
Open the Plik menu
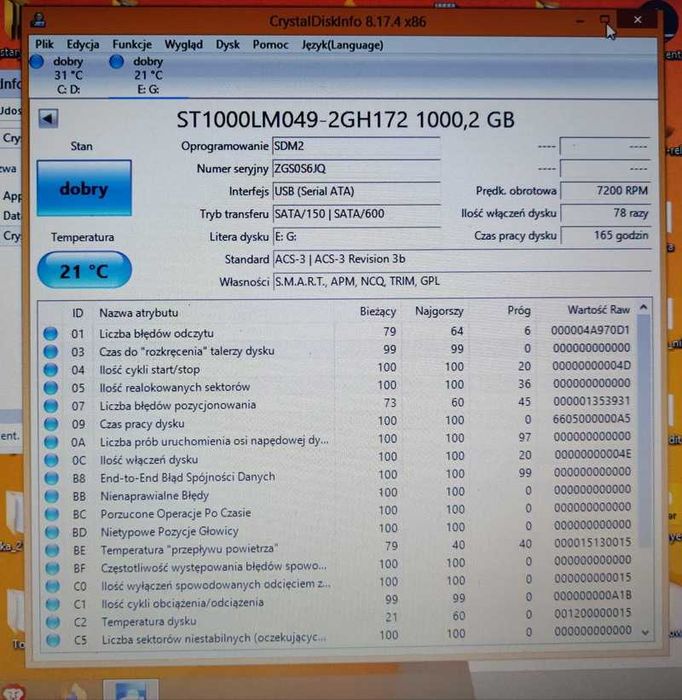click(x=44, y=45)
